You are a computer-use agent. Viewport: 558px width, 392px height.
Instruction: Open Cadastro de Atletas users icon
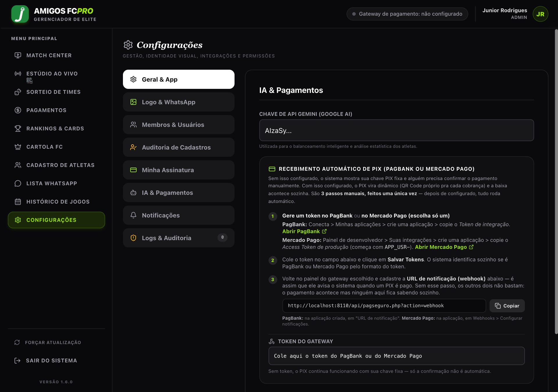(18, 165)
